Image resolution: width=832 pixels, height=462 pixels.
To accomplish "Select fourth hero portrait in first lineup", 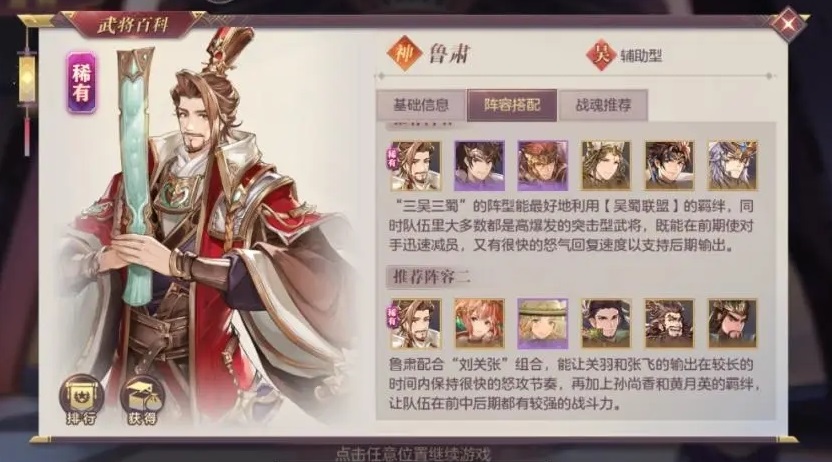I will point(605,165).
